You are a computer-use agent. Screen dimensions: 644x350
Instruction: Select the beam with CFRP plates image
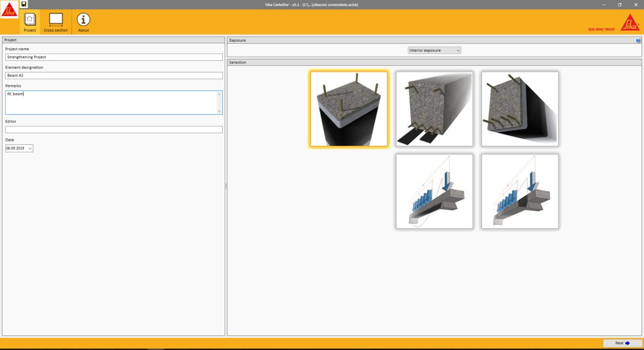click(434, 109)
